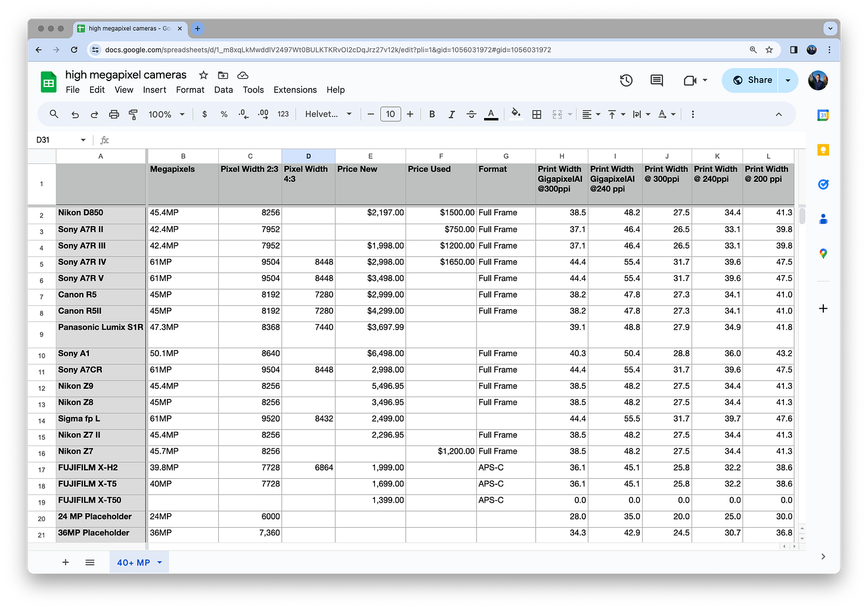
Task: Open more number formats (123)
Action: point(283,114)
